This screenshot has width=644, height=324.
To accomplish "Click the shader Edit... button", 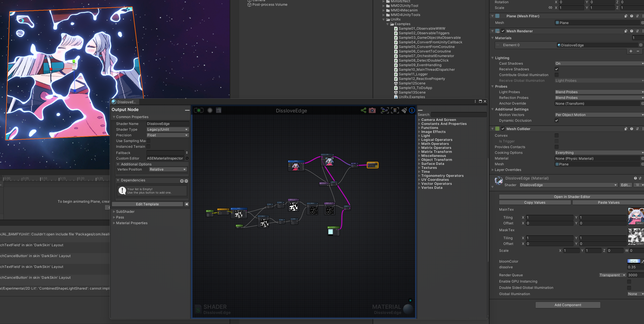I will (625, 185).
